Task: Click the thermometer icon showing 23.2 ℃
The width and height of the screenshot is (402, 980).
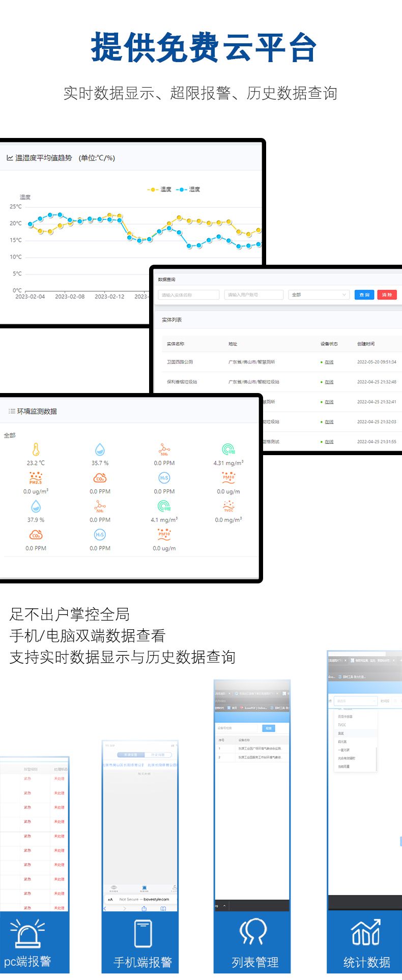Action: click(36, 450)
